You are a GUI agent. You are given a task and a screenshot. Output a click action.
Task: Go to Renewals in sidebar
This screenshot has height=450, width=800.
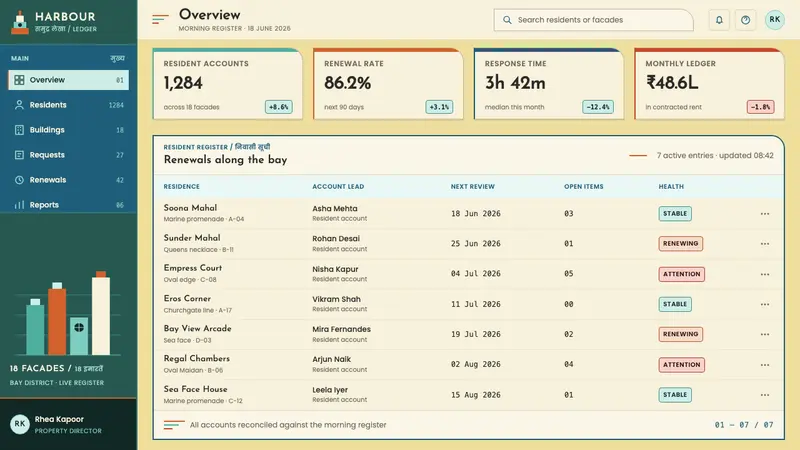coord(68,180)
